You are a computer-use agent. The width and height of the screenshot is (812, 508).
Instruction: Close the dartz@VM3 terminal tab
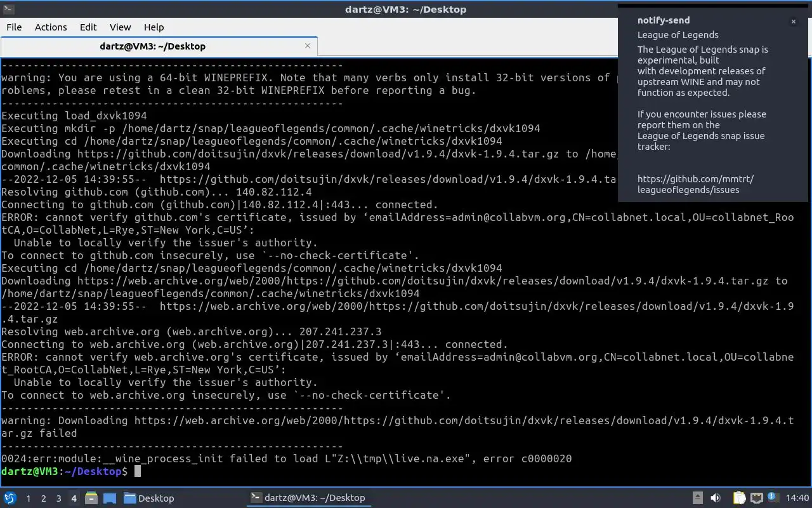tap(308, 46)
